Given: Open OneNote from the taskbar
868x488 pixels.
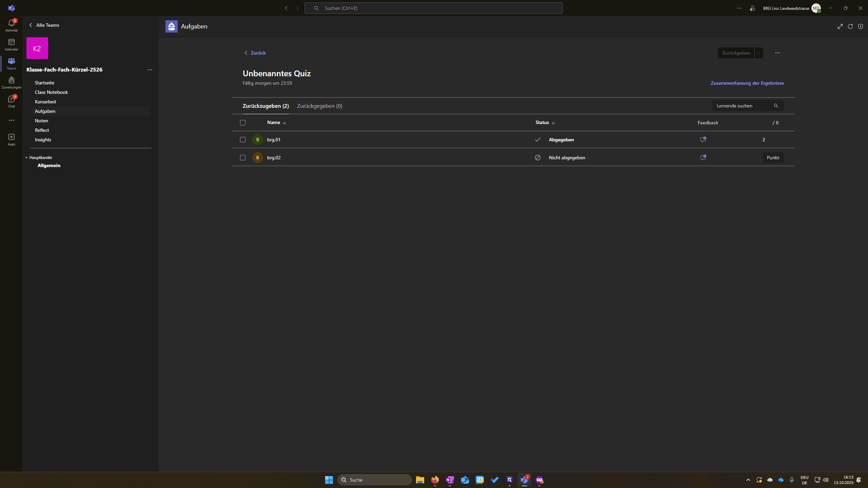Looking at the screenshot, I should coord(450,480).
